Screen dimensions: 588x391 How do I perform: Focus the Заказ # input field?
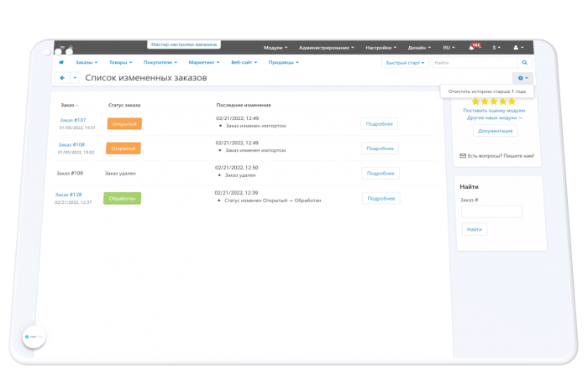pyautogui.click(x=491, y=211)
